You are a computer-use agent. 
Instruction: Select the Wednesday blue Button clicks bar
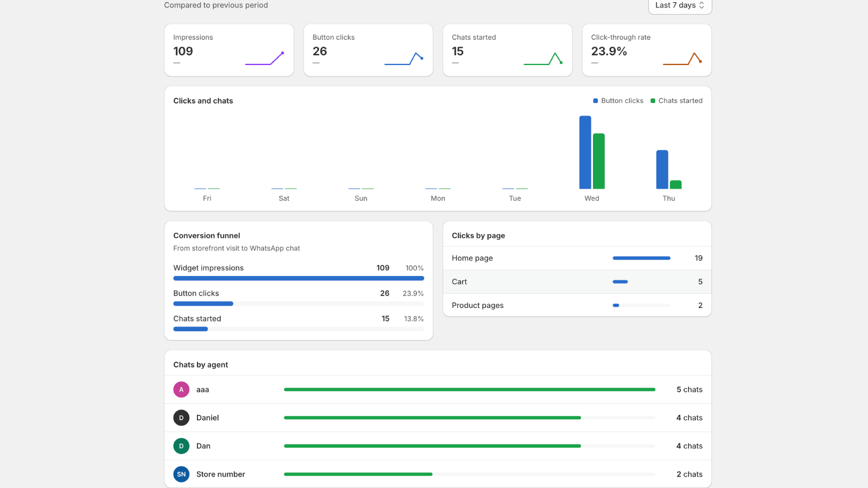tap(585, 152)
